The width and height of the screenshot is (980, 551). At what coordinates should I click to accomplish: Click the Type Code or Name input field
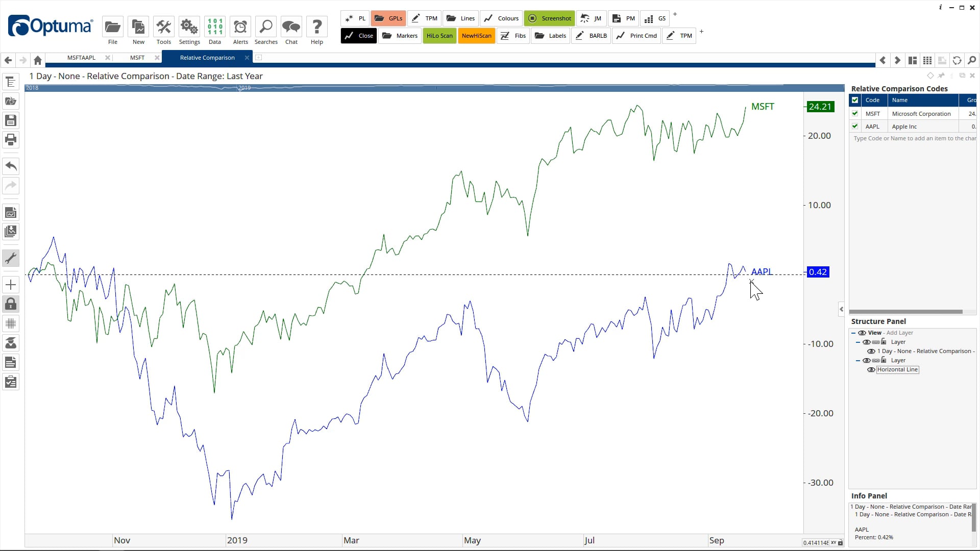[913, 138]
